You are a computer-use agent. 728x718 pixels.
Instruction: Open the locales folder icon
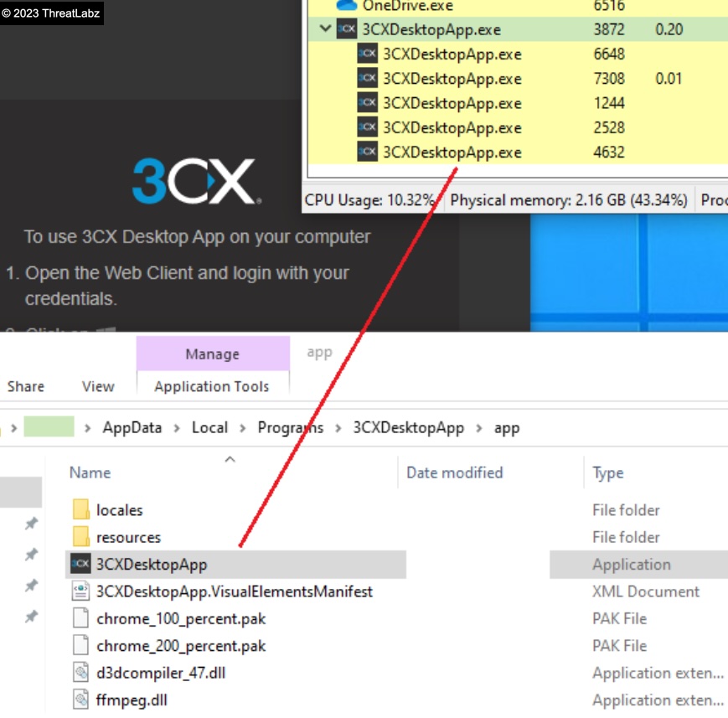(80, 509)
